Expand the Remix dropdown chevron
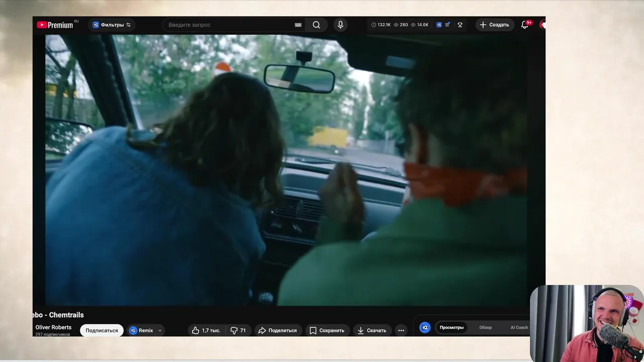Screen dimensions: 644x362 [x=160, y=330]
